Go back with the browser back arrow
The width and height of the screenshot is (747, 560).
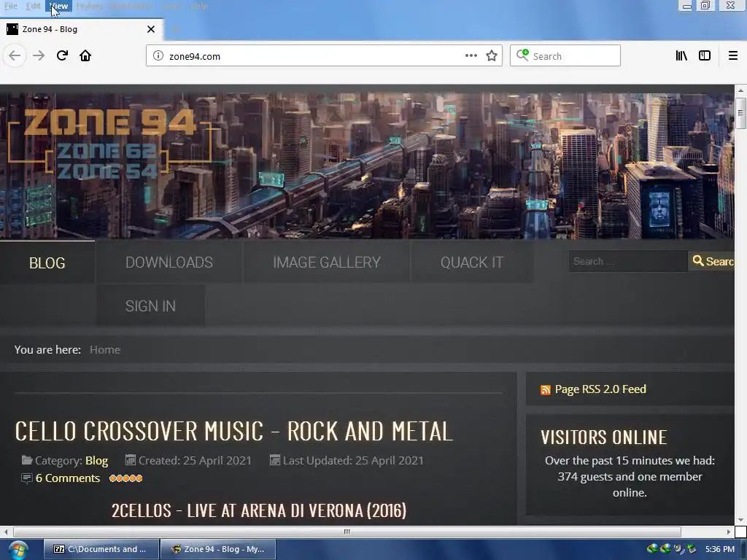(15, 55)
